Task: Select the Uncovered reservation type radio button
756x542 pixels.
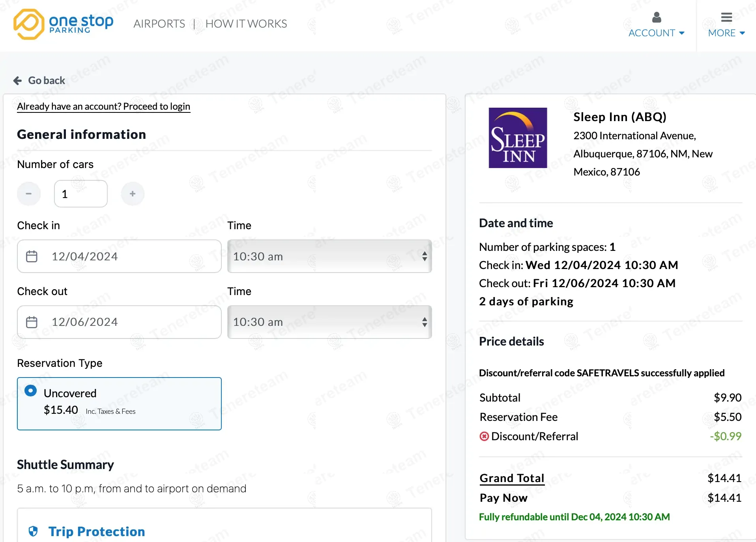Action: (x=31, y=391)
